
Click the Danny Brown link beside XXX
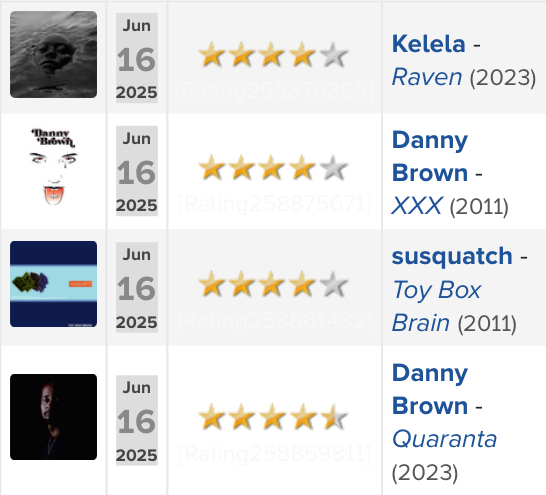pos(430,156)
